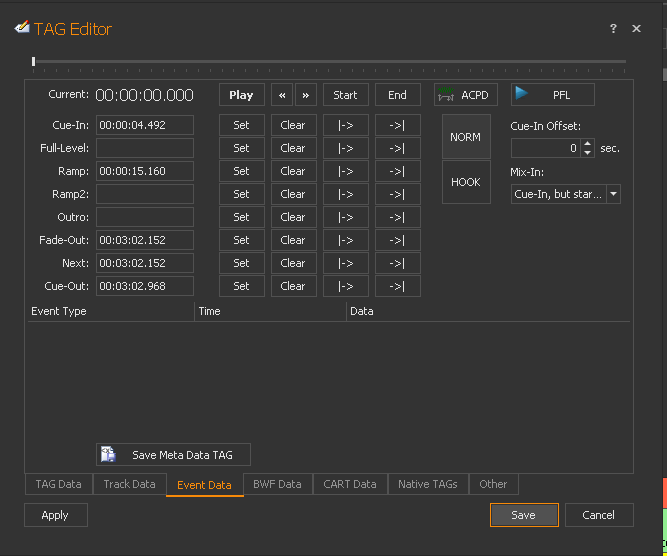The image size is (667, 556).
Task: Play from Cue-In using |-> button
Action: pyautogui.click(x=345, y=125)
